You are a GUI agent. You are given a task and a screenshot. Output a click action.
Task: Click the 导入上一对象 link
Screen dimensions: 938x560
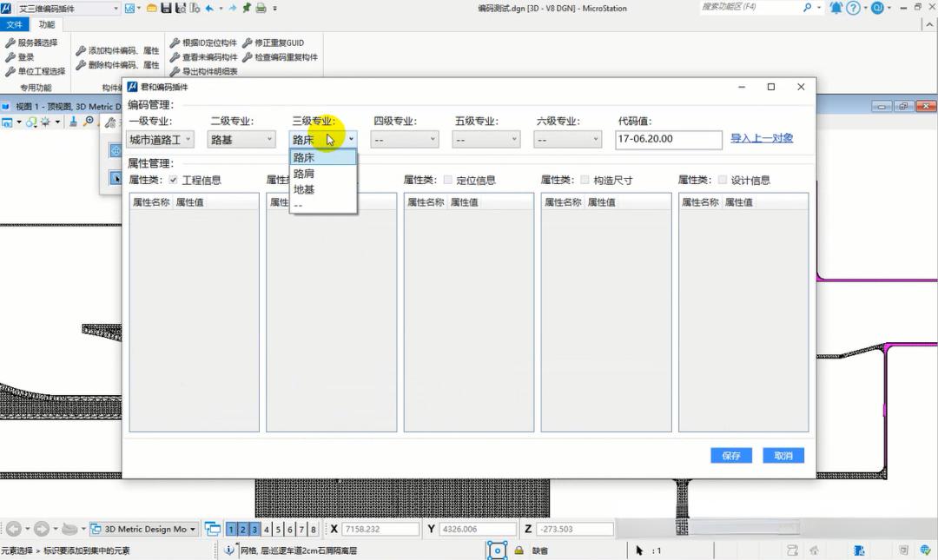[x=761, y=138]
